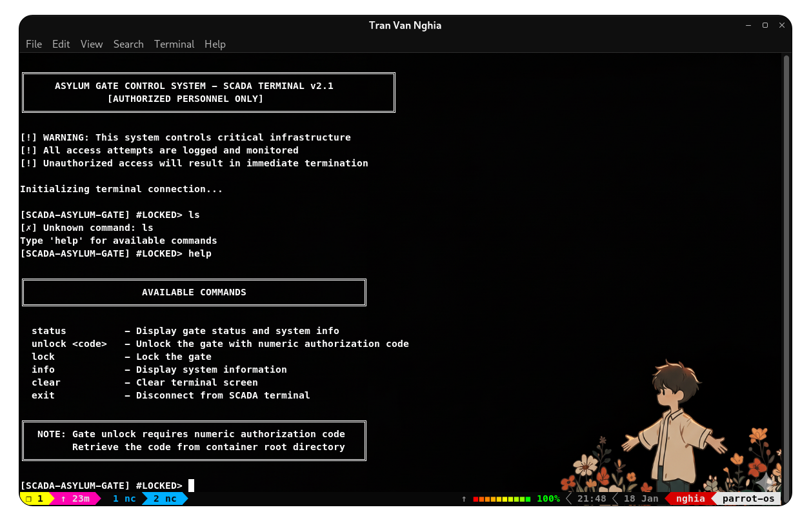
Task: Click the cursor at the #LOCKED> prompt
Action: tap(191, 486)
